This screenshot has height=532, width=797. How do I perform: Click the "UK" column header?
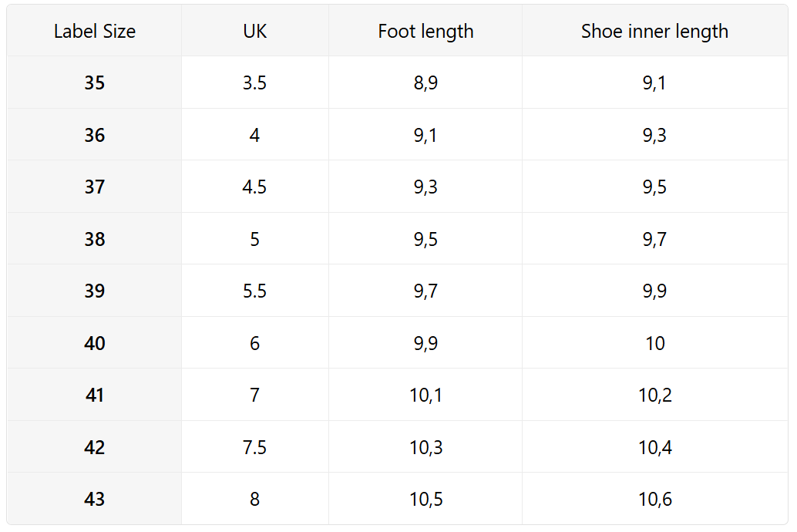[254, 32]
